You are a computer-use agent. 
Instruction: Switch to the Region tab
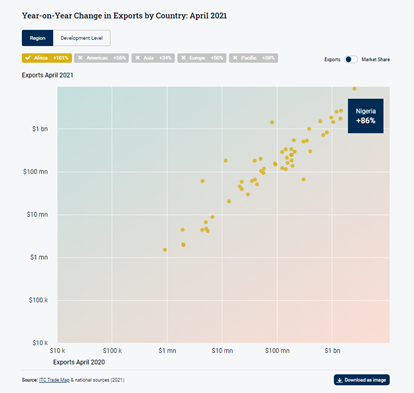point(37,38)
